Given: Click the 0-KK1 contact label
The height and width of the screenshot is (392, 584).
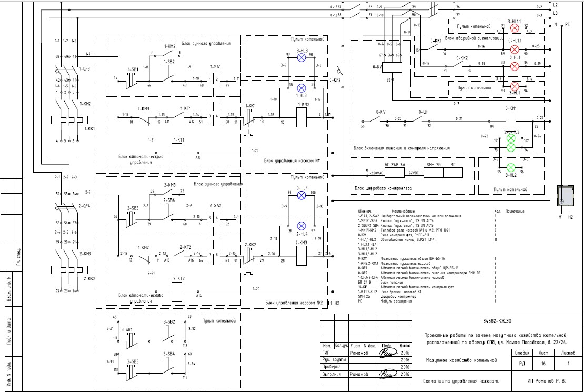Looking at the screenshot, I should coord(436,41).
